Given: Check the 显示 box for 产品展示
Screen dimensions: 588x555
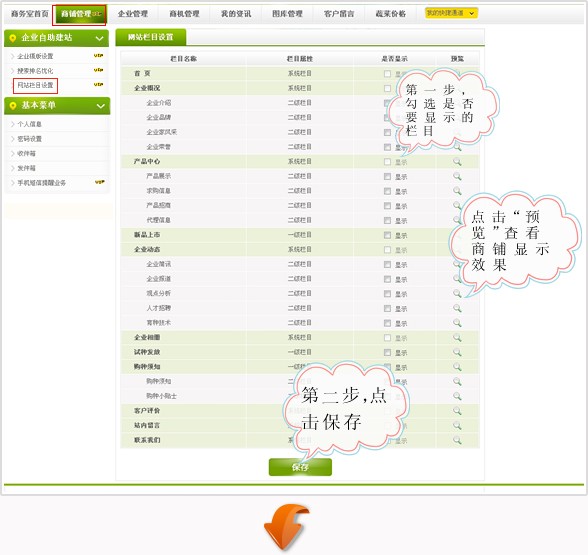Looking at the screenshot, I should [x=387, y=177].
